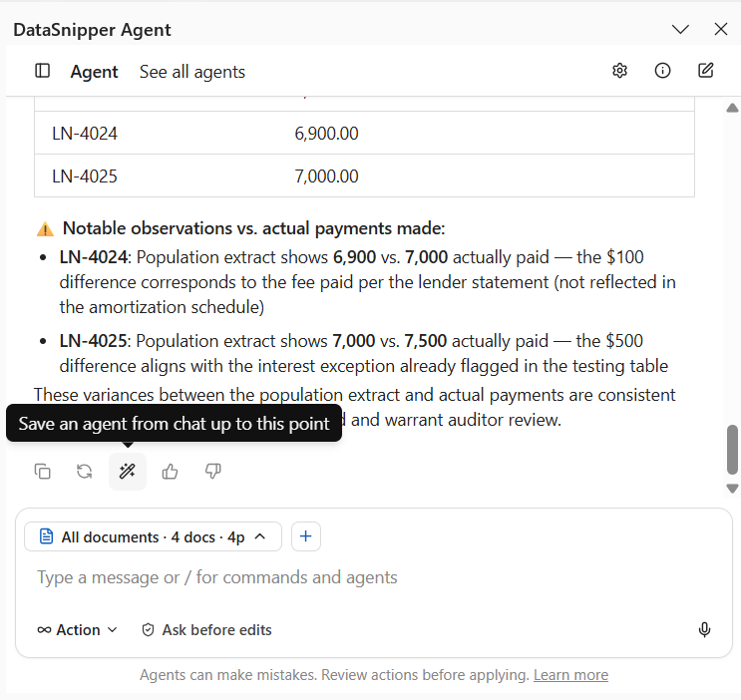
Task: Click the chat scrollbar thumb
Action: (732, 450)
